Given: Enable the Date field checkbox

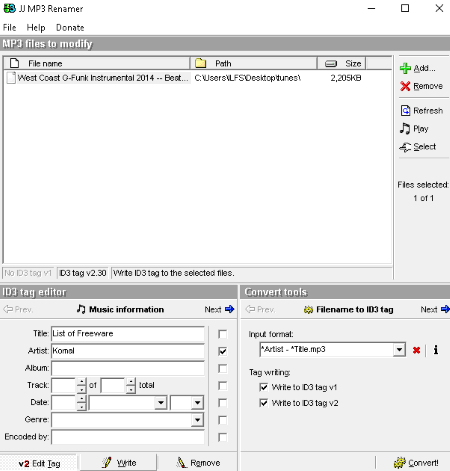Looking at the screenshot, I should point(222,403).
